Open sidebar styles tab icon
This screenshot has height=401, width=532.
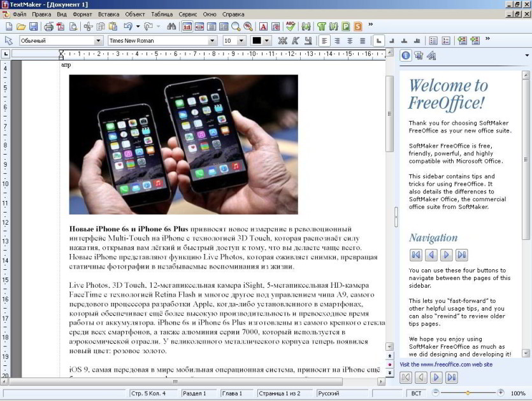point(419,55)
